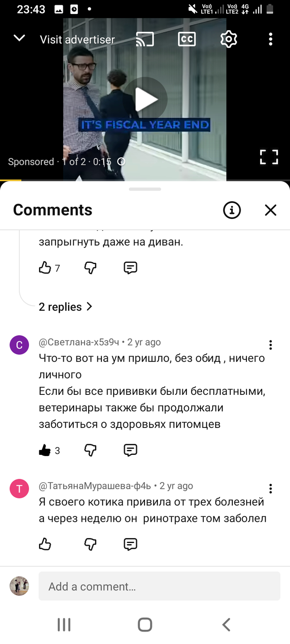The width and height of the screenshot is (290, 644).
Task: Open options menu for Татьяна's comment
Action: [x=271, y=488]
